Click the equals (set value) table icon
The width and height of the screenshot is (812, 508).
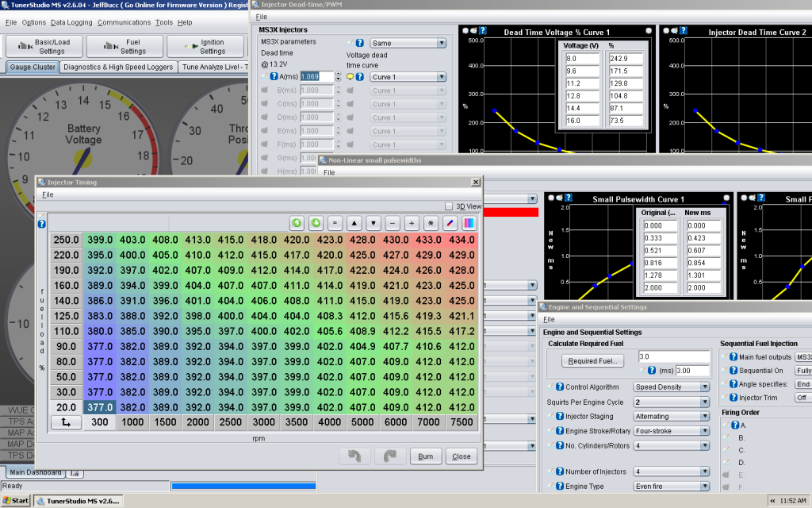pos(334,223)
